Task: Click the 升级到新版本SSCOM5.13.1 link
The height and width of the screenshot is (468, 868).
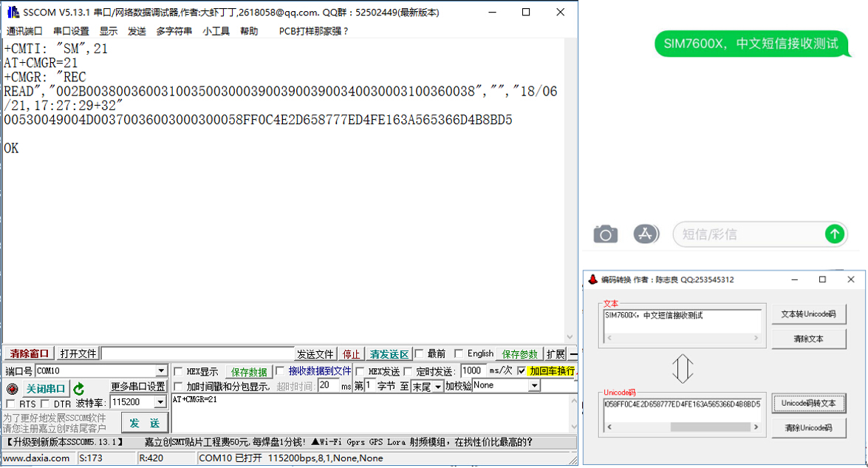Action: pos(64,442)
